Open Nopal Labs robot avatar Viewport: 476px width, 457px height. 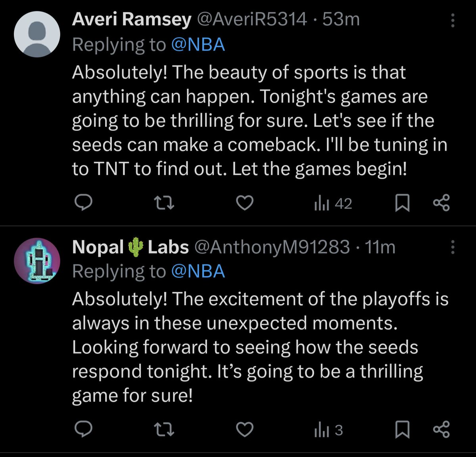click(37, 261)
